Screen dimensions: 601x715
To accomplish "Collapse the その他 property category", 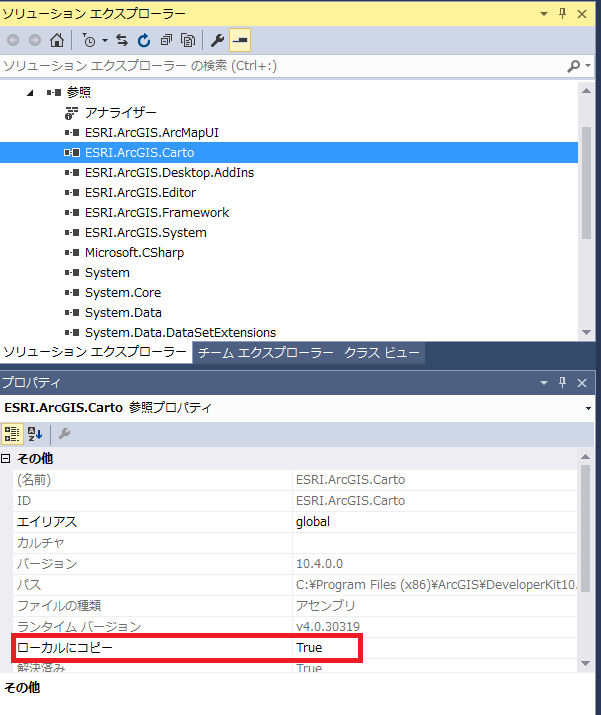I will click(5, 459).
